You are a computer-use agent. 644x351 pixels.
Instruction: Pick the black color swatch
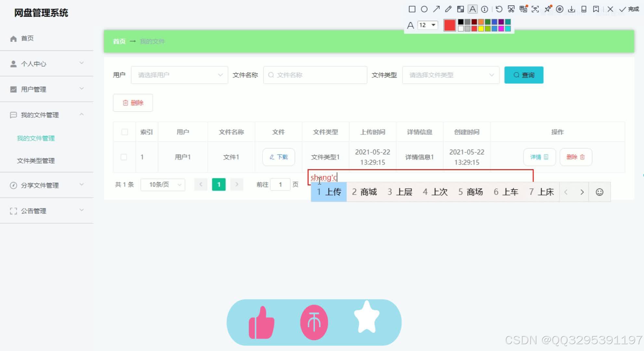pos(461,22)
